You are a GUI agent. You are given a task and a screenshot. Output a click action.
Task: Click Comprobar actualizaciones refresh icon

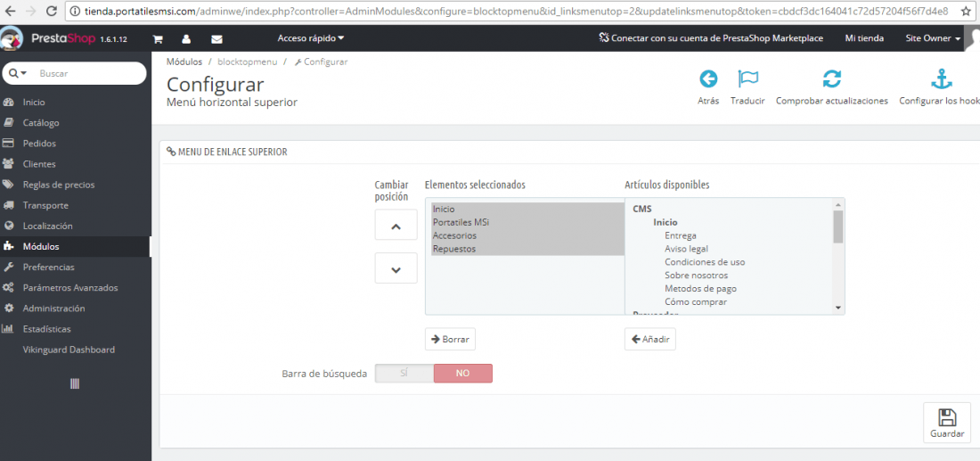pyautogui.click(x=831, y=78)
